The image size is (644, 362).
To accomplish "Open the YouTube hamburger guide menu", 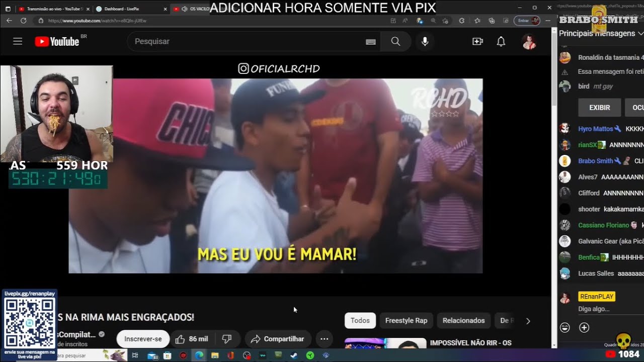I will coord(18,41).
